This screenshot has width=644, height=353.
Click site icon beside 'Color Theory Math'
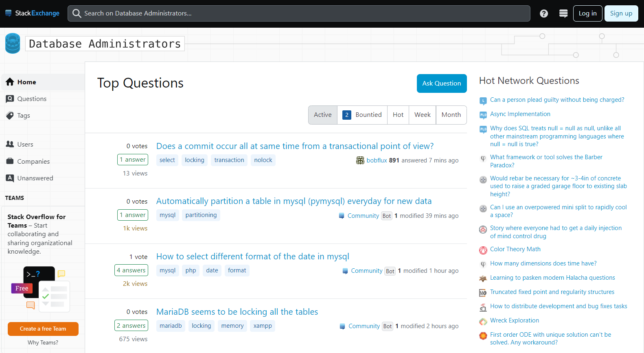coord(483,250)
